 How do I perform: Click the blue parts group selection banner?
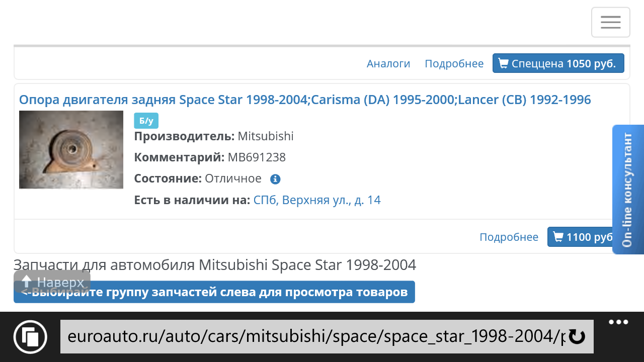pyautogui.click(x=214, y=292)
